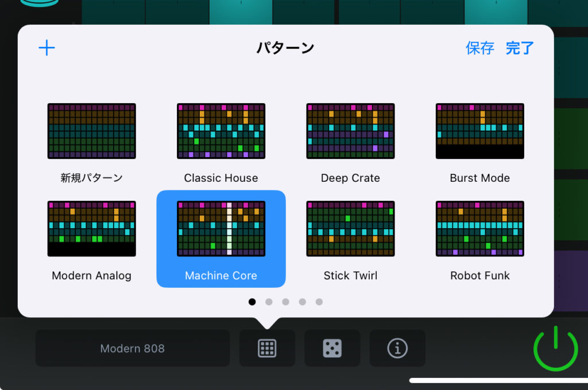588x390 pixels.
Task: Tap the dice randomize icon
Action: 332,348
